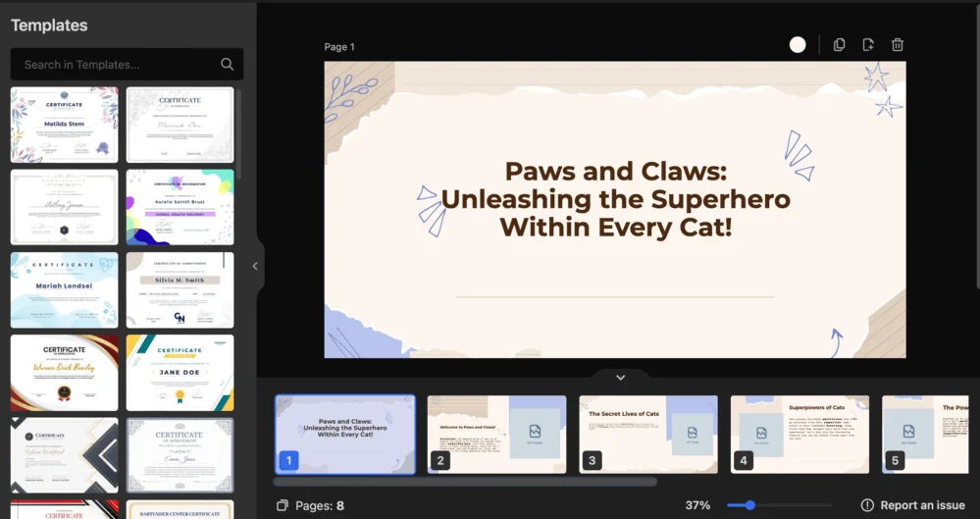Screen dimensions: 980x519
Task: Click the Pages stack icon
Action: coord(283,505)
